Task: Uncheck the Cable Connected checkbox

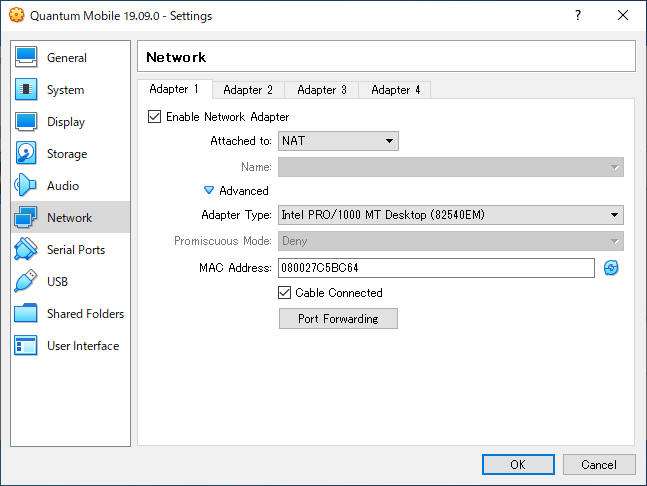Action: pos(284,293)
